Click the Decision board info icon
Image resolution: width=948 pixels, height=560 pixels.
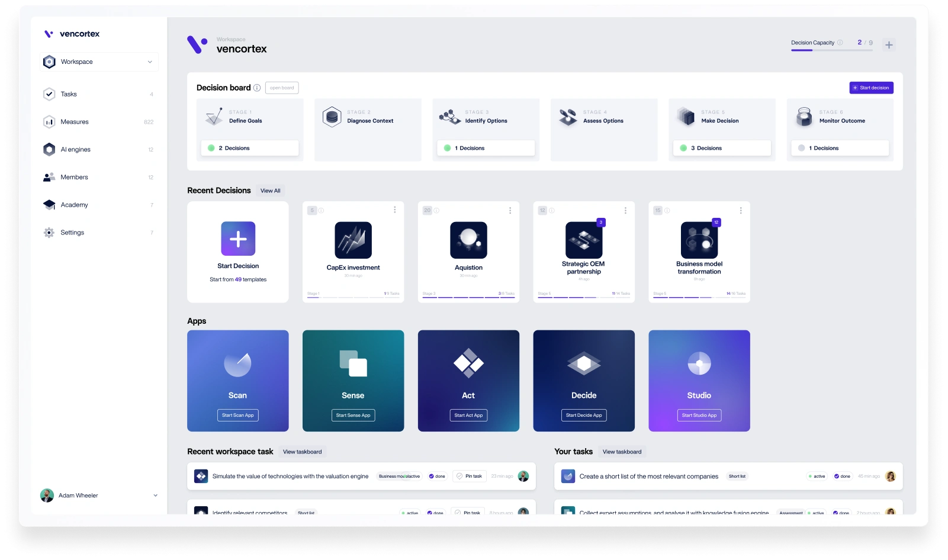point(257,88)
